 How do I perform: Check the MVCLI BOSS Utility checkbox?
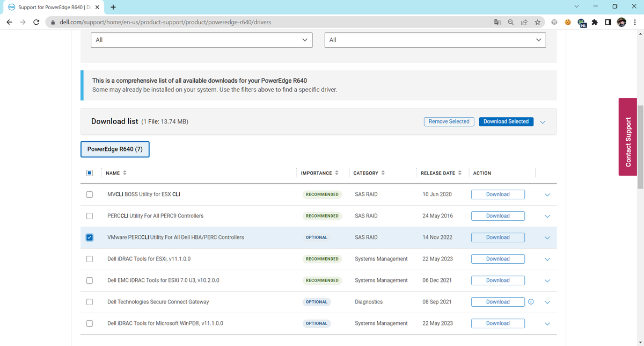(x=90, y=194)
